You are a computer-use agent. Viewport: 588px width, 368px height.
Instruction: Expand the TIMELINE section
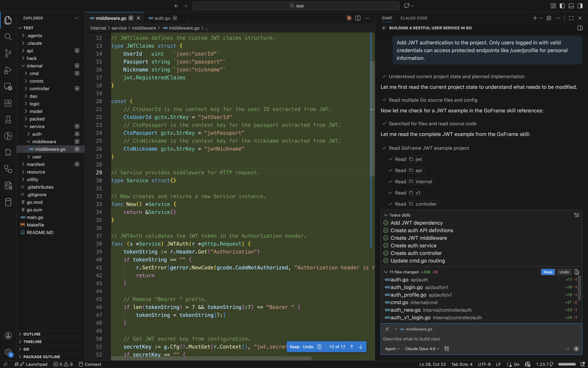(x=50, y=341)
